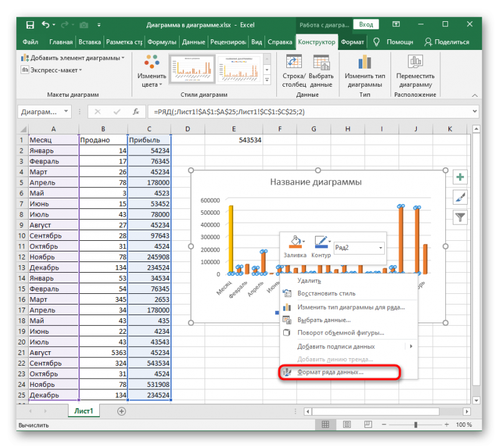Image resolution: width=499 pixels, height=448 pixels.
Task: Click the zoom slider handle
Action: pyautogui.click(x=415, y=424)
